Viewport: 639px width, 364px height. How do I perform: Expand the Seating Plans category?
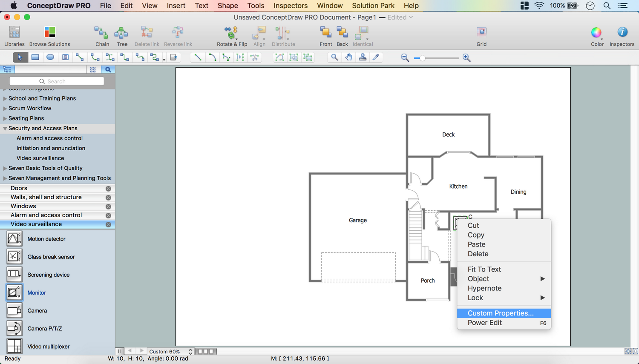point(5,119)
